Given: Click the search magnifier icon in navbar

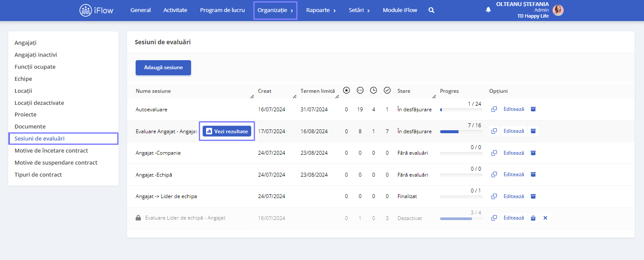Looking at the screenshot, I should point(431,10).
